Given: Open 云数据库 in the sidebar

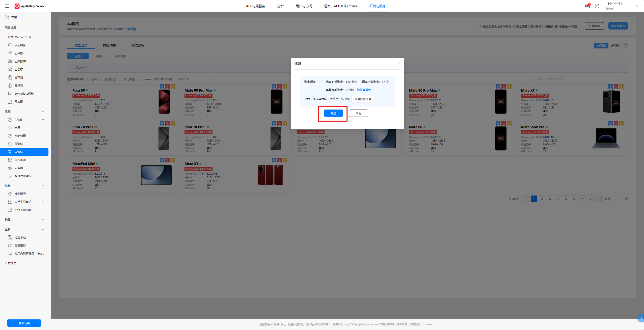Looking at the screenshot, I should click(20, 61).
